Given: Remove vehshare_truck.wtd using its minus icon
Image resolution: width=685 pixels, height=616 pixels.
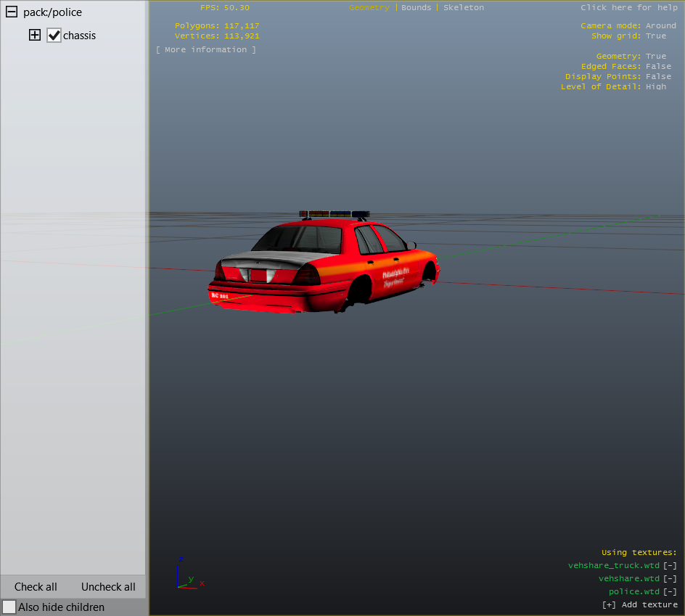Looking at the screenshot, I should tap(670, 565).
